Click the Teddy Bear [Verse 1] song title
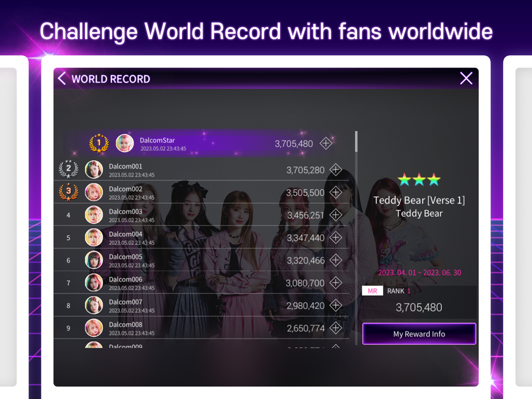Viewport: 532px width, 399px height. pos(419,200)
